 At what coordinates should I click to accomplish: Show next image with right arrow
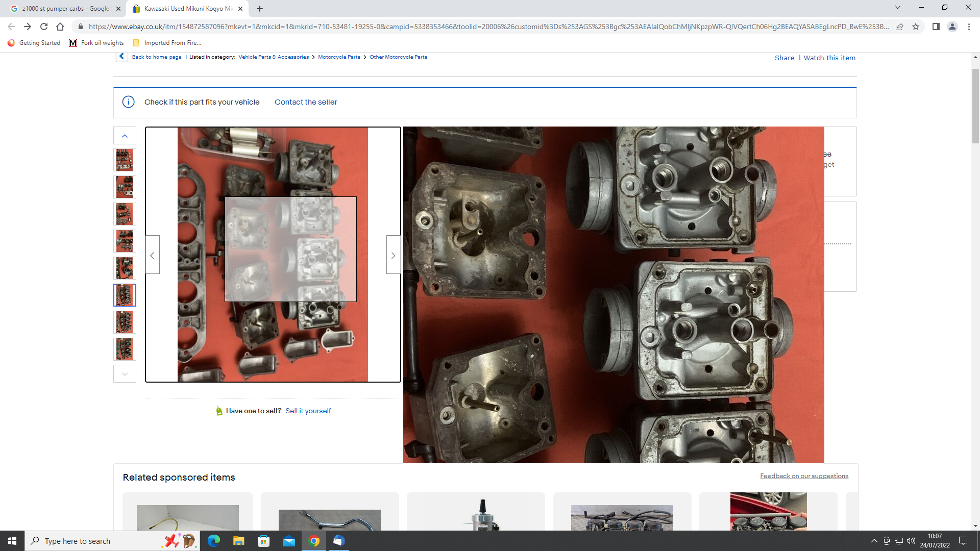tap(393, 255)
